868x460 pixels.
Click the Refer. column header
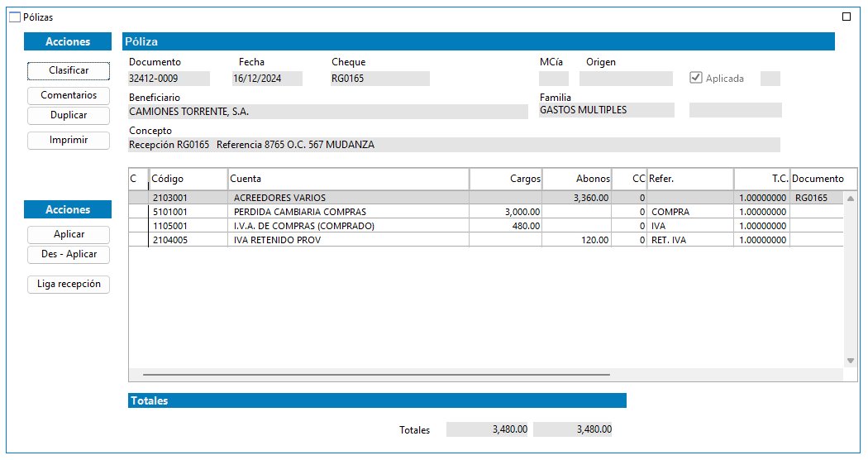pos(690,179)
